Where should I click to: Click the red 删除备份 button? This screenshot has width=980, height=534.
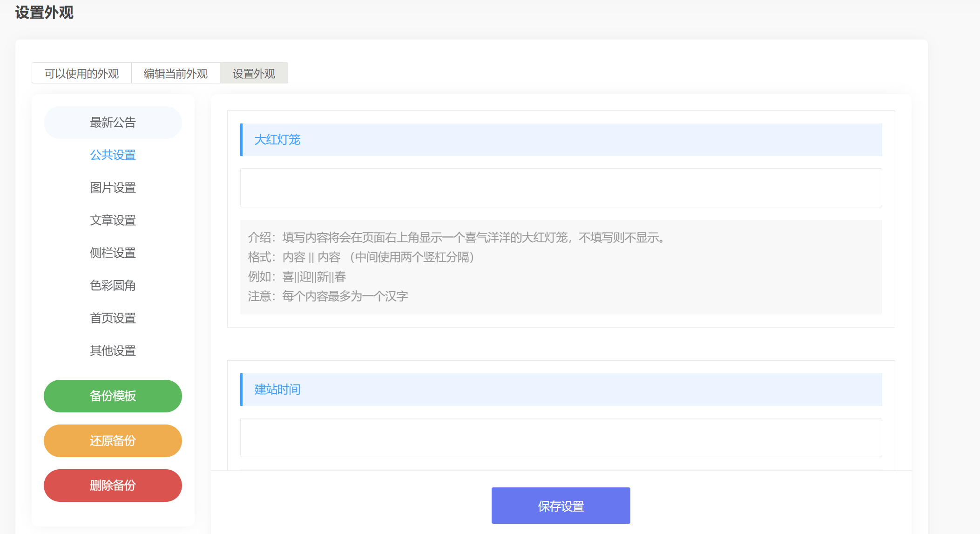(x=113, y=486)
